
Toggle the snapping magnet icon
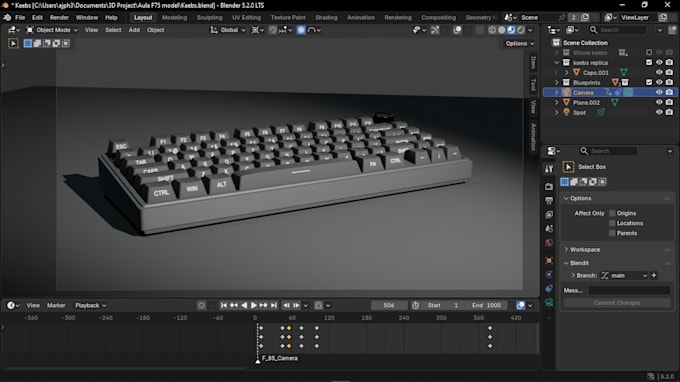click(273, 30)
